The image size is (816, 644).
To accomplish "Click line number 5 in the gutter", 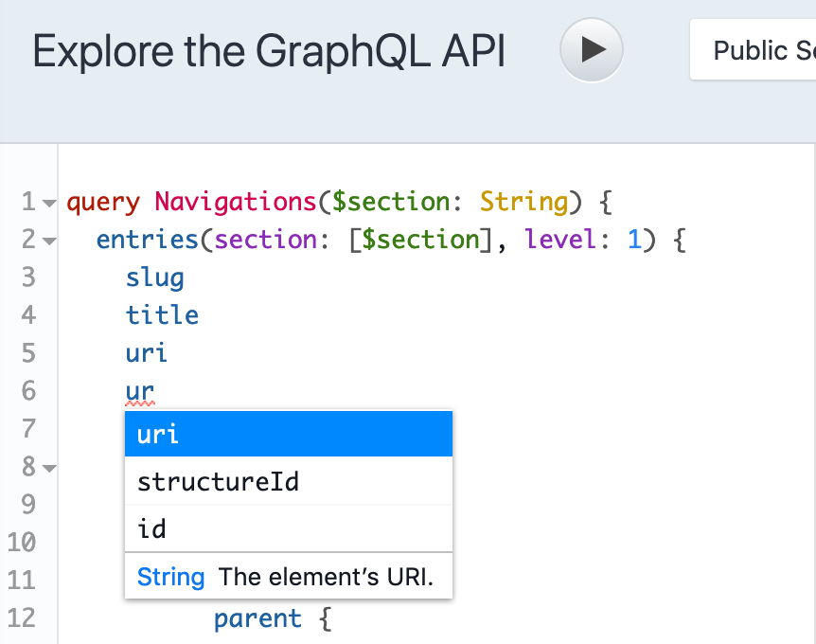I will click(28, 353).
